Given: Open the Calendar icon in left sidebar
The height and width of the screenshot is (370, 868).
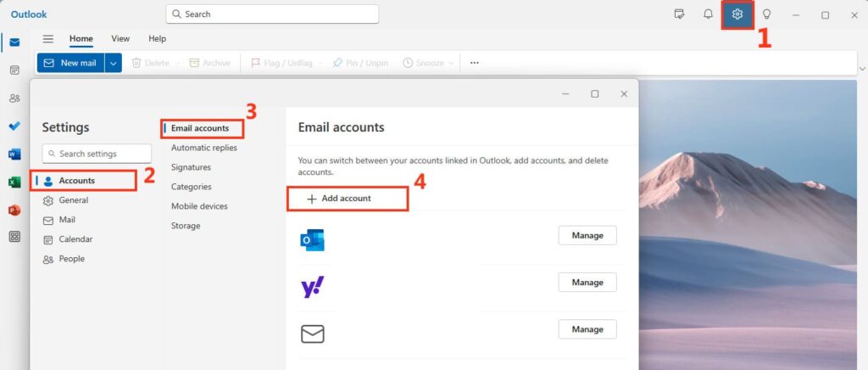Looking at the screenshot, I should (x=14, y=70).
